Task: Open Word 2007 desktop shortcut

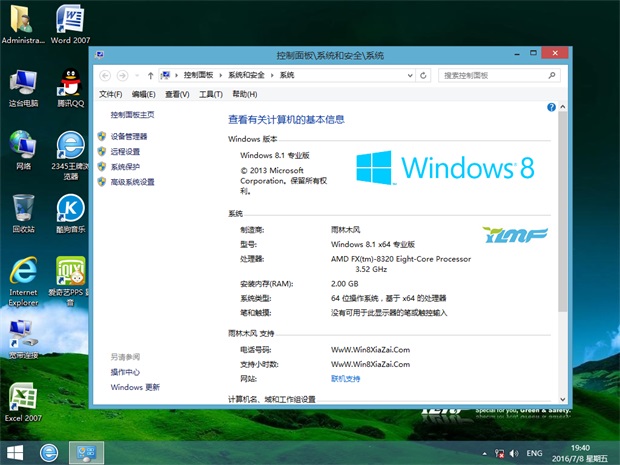Action: (69, 22)
